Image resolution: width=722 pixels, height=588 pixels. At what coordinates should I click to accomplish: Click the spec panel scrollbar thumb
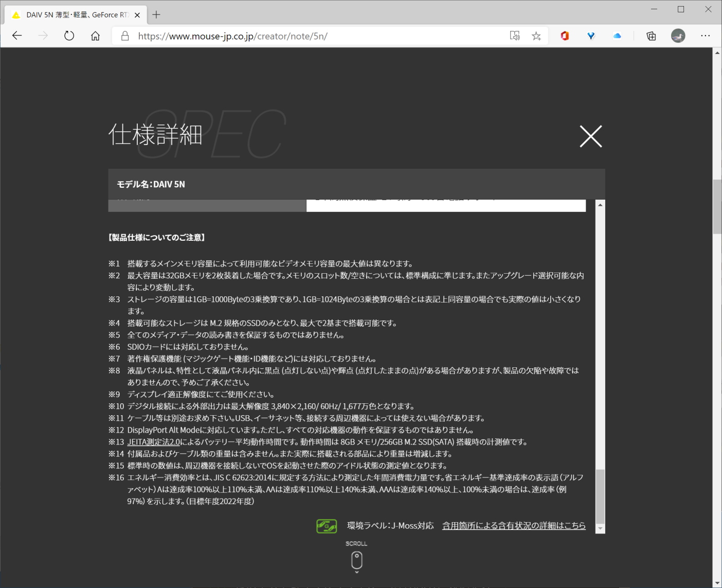[600, 496]
